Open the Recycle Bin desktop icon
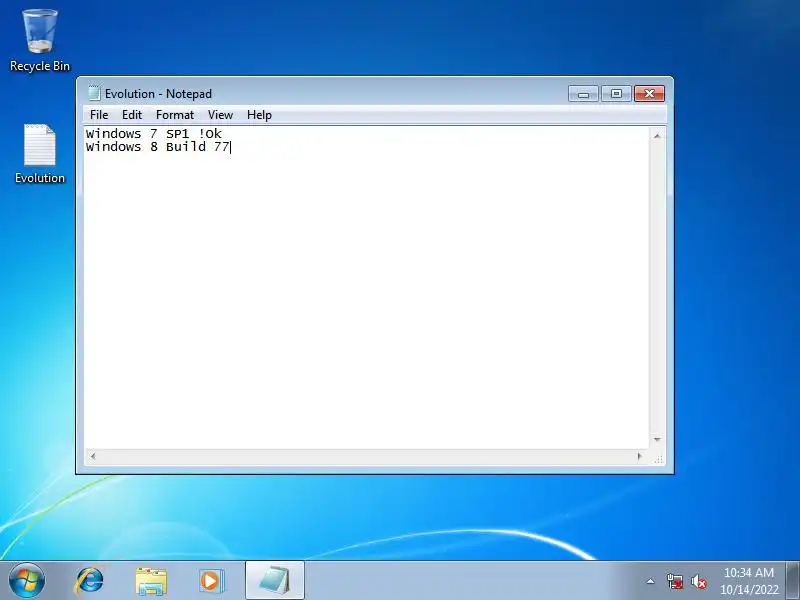Viewport: 800px width, 600px height. point(40,41)
